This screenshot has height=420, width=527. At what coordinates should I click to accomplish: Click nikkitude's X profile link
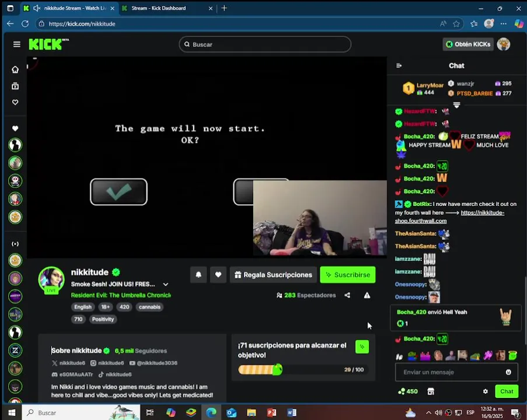click(68, 363)
